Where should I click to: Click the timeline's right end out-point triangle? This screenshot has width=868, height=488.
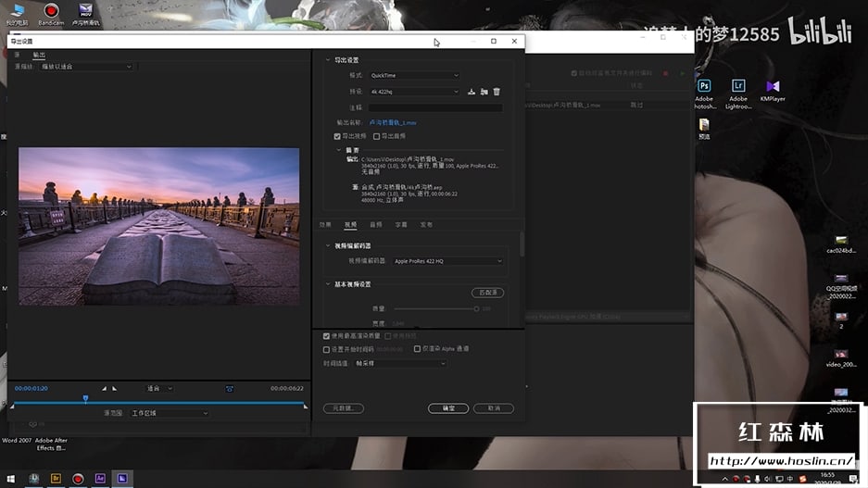[x=306, y=407]
